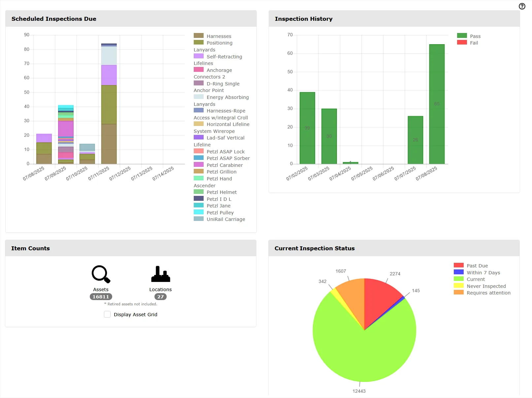Toggle the Anchorage Connectors 2 legend entry
Viewport: 532px width, 398px height.
[x=213, y=73]
